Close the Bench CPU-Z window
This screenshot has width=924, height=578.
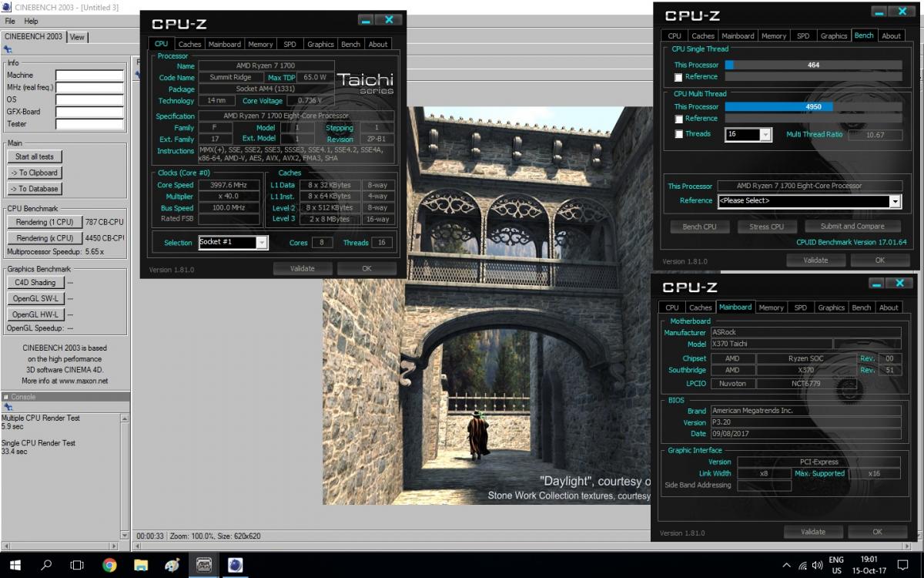coord(902,12)
